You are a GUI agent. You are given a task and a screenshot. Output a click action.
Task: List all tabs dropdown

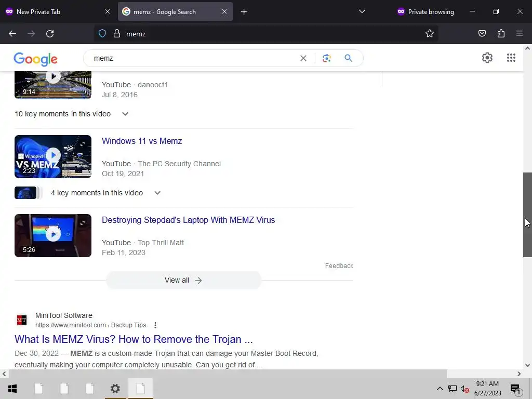tap(362, 11)
